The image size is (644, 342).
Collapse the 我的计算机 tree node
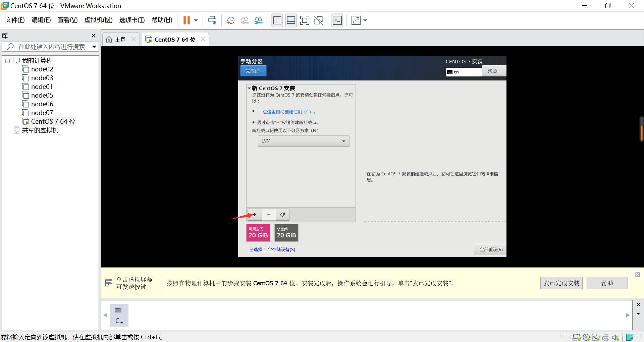pyautogui.click(x=7, y=61)
